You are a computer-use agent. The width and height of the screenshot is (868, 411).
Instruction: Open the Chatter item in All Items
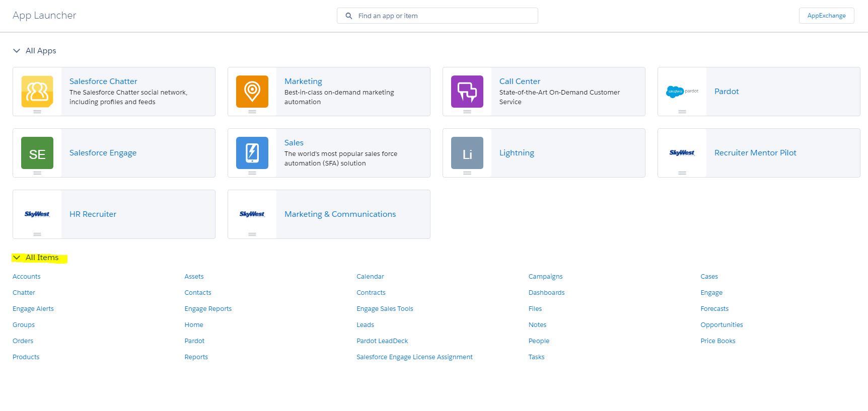(x=24, y=292)
